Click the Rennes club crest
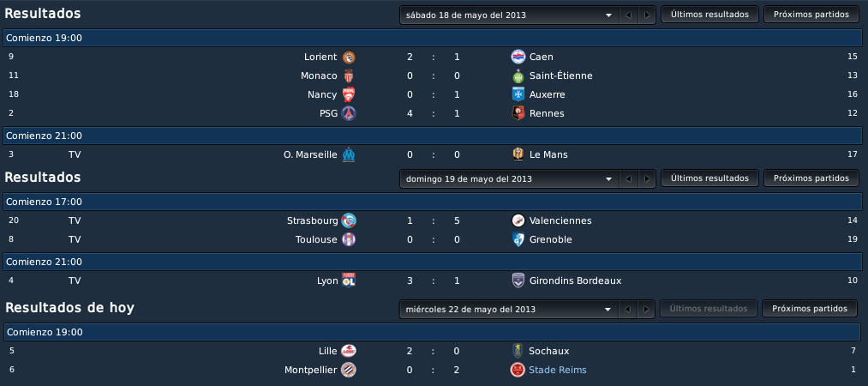Image resolution: width=868 pixels, height=386 pixels. [x=518, y=113]
